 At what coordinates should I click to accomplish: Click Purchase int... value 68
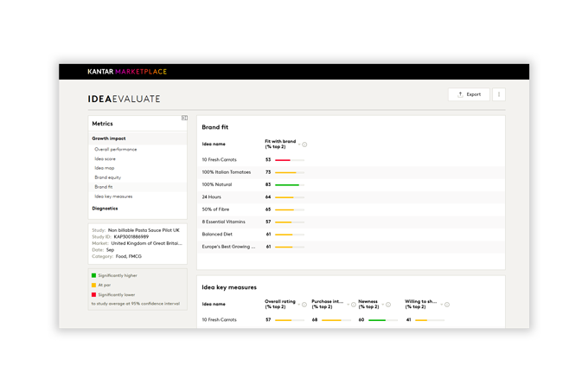point(315,320)
